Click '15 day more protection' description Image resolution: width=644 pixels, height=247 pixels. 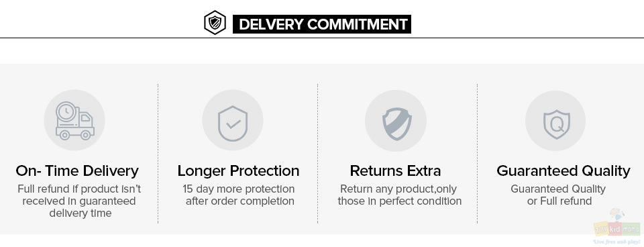click(x=239, y=189)
